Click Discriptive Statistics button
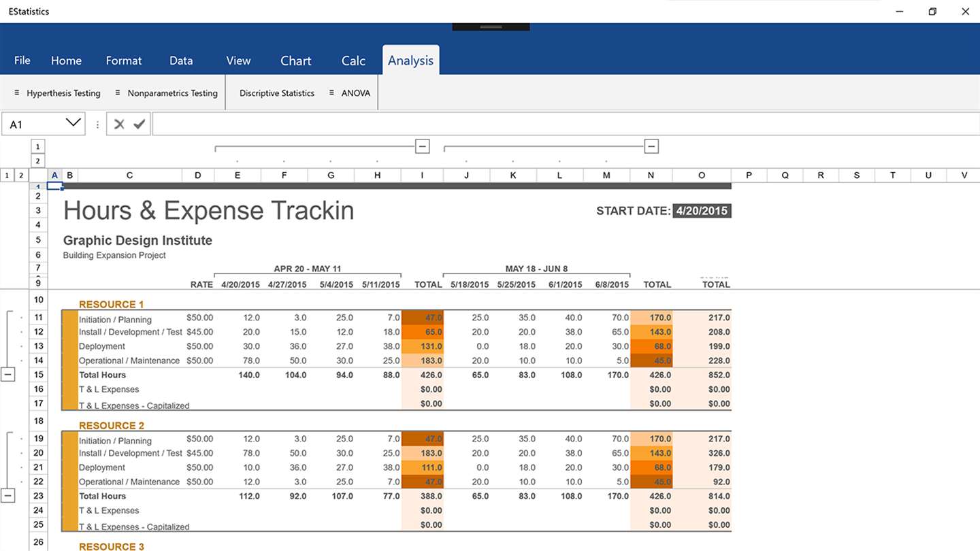 point(277,93)
